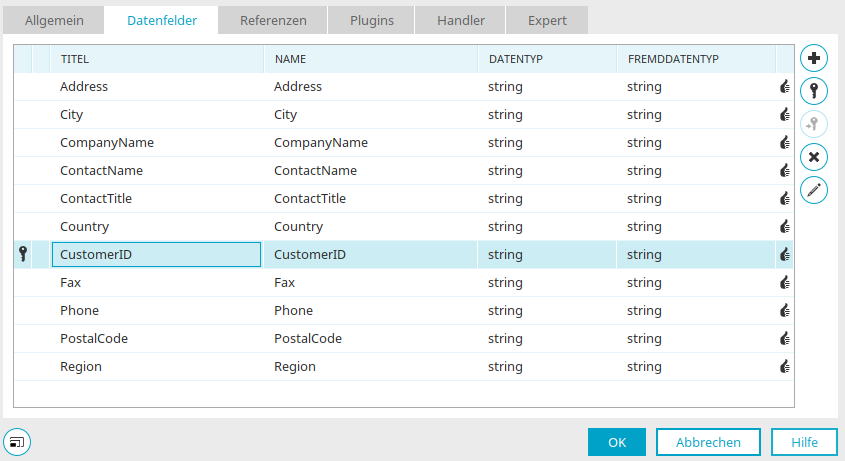Open the Referenzen tab
This screenshot has height=461, width=845.
273,20
